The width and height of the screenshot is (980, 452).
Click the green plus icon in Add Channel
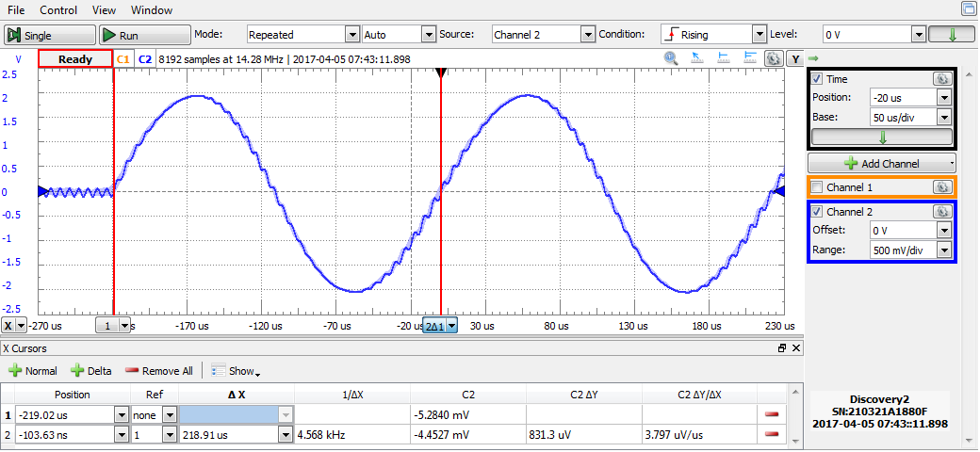point(850,164)
